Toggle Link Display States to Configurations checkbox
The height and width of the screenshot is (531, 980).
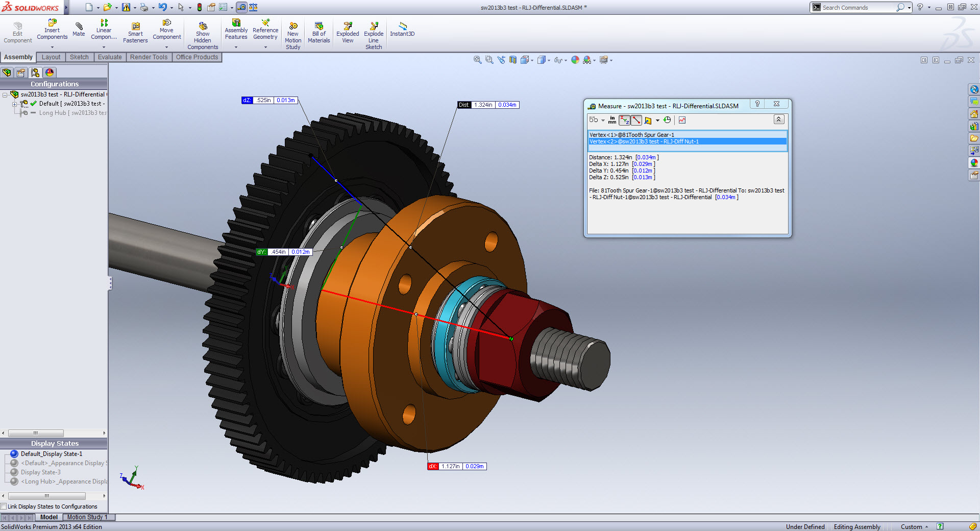[x=4, y=506]
